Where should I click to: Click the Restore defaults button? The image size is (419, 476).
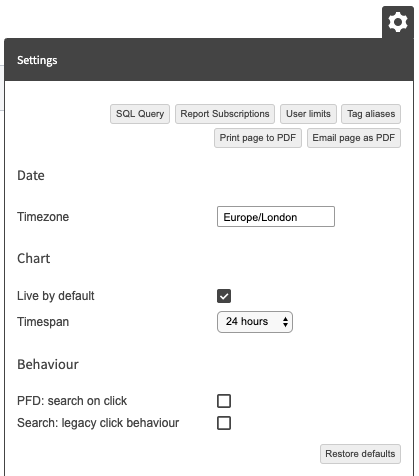point(360,454)
